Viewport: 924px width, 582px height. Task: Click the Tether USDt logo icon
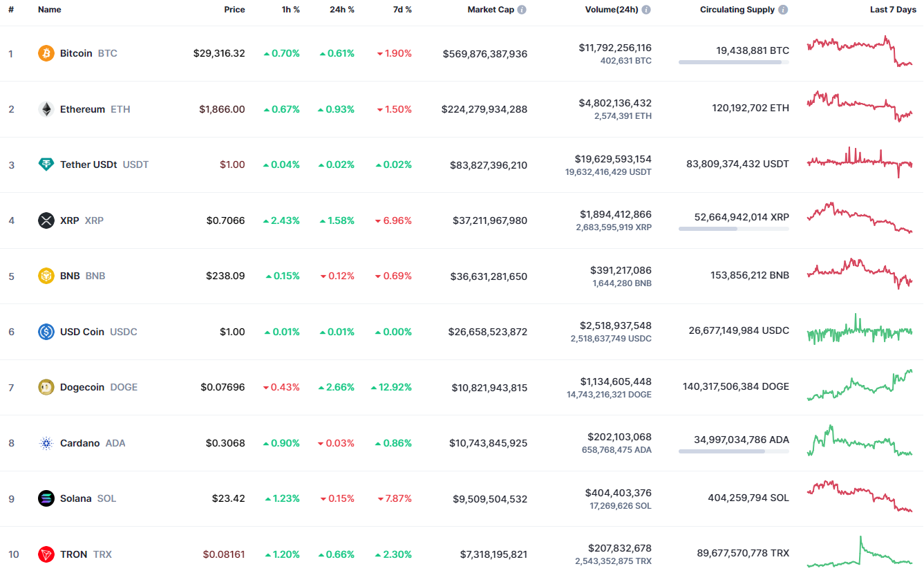[46, 165]
